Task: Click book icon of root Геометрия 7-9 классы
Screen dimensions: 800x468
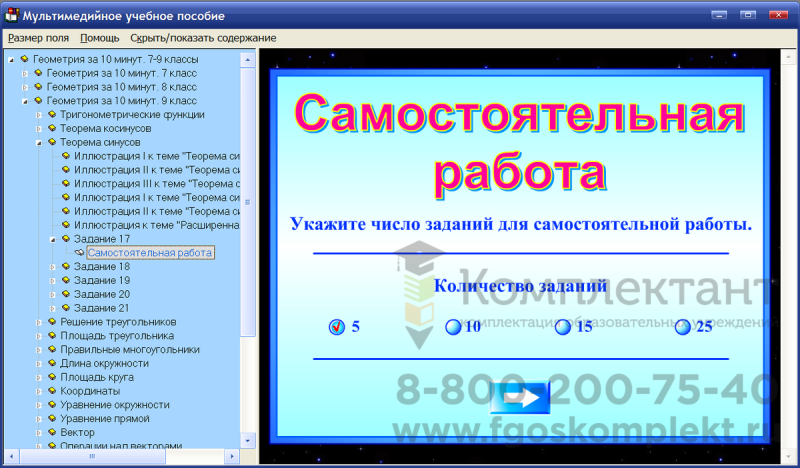Action: [24, 59]
